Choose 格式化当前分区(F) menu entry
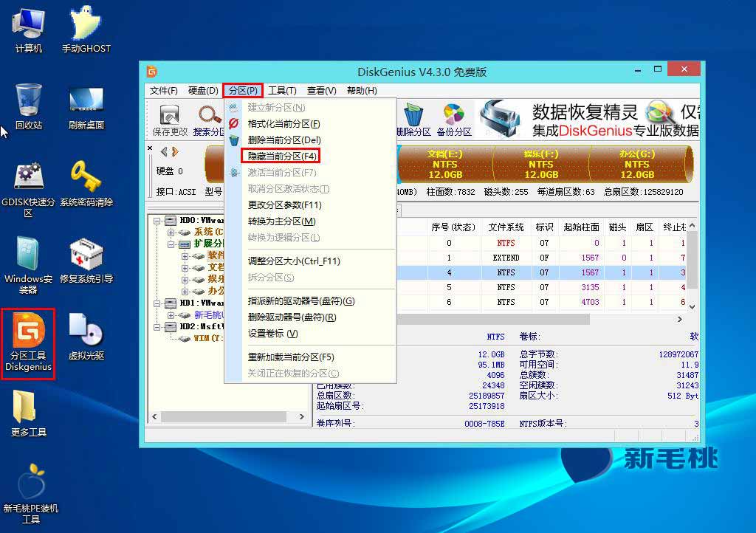The height and width of the screenshot is (533, 756). 311,124
